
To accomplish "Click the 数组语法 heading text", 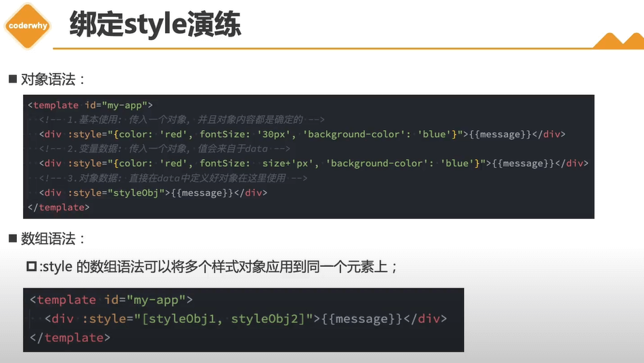I will click(x=54, y=238).
